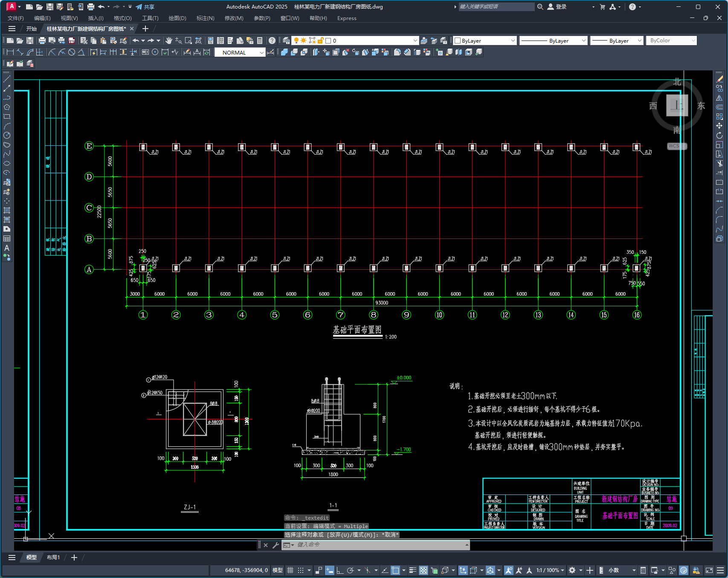
Task: Toggle Ortho mode in status bar
Action: [340, 570]
